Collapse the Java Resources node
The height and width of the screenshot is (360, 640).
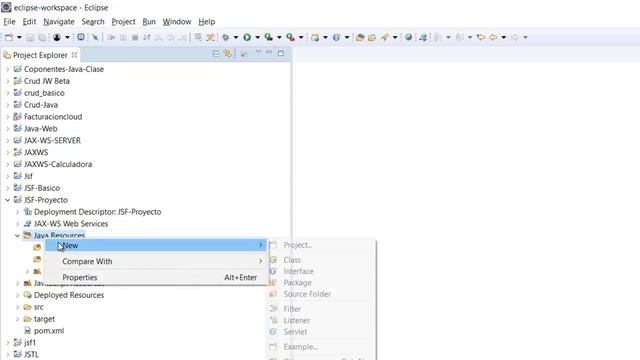tap(17, 236)
